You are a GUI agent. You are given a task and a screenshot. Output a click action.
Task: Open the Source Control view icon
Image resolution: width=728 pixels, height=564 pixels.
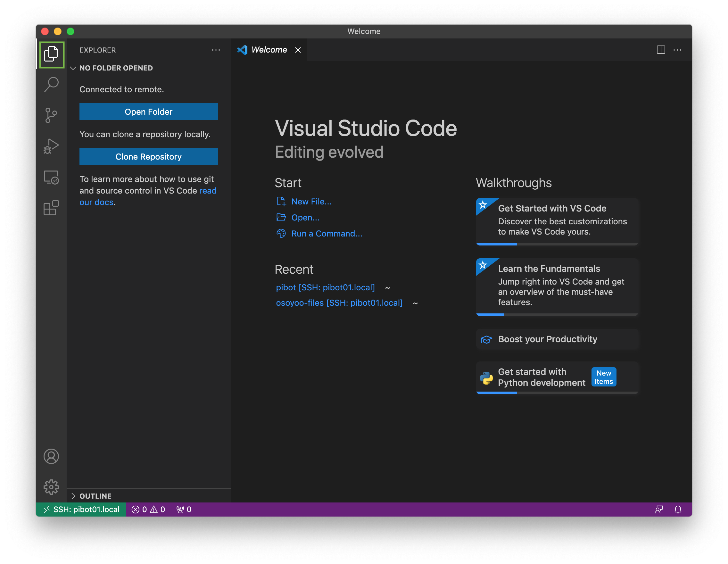[51, 115]
